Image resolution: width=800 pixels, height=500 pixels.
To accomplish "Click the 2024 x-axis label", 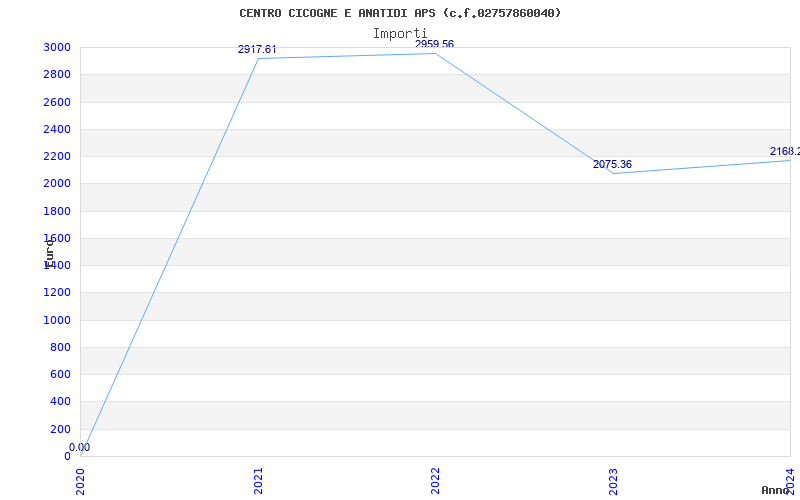I will (x=790, y=481).
